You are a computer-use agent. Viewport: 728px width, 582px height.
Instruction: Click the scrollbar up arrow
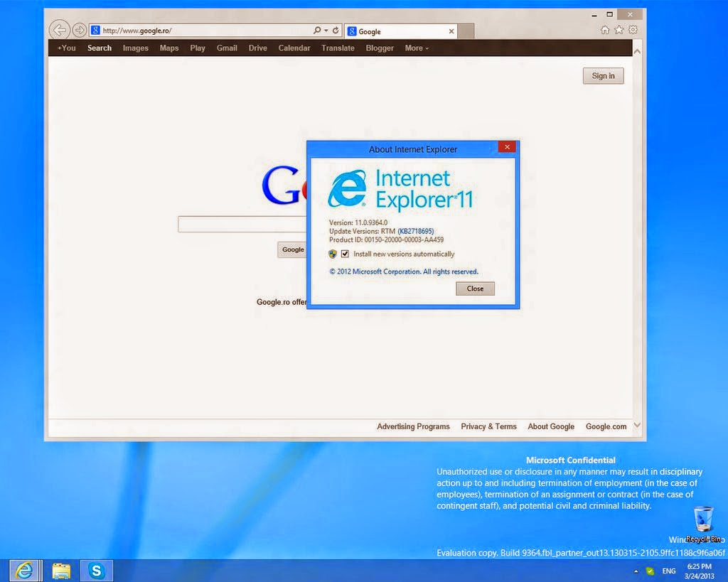[638, 51]
